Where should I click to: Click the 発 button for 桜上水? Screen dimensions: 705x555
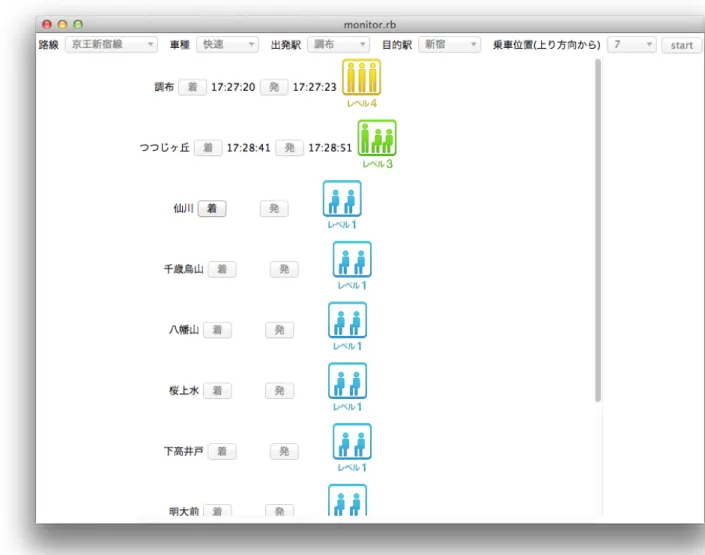point(279,390)
